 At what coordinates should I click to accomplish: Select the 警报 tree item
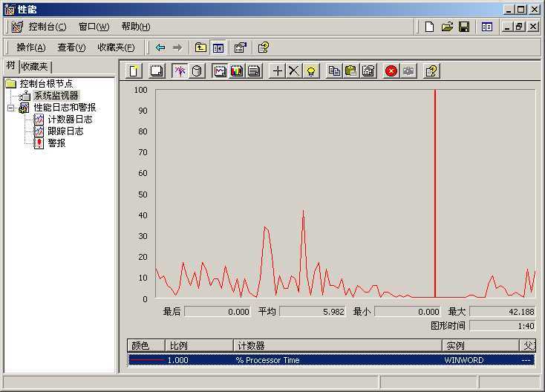[x=56, y=143]
